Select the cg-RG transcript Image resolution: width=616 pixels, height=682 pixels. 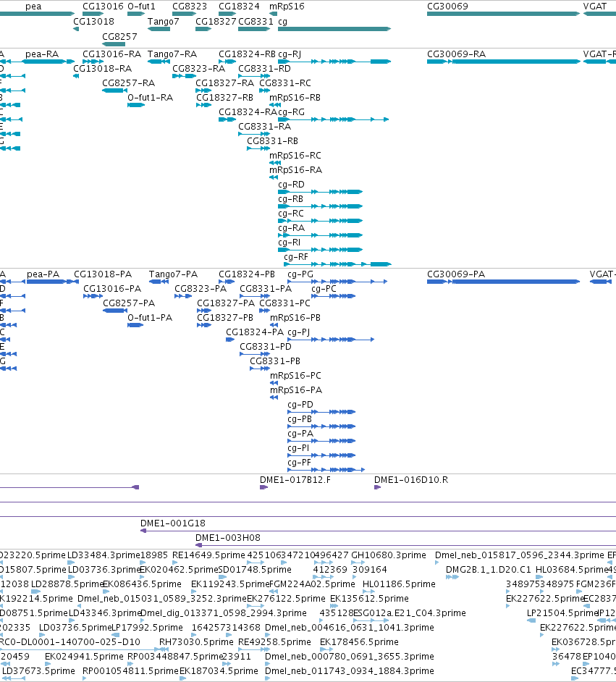point(334,119)
